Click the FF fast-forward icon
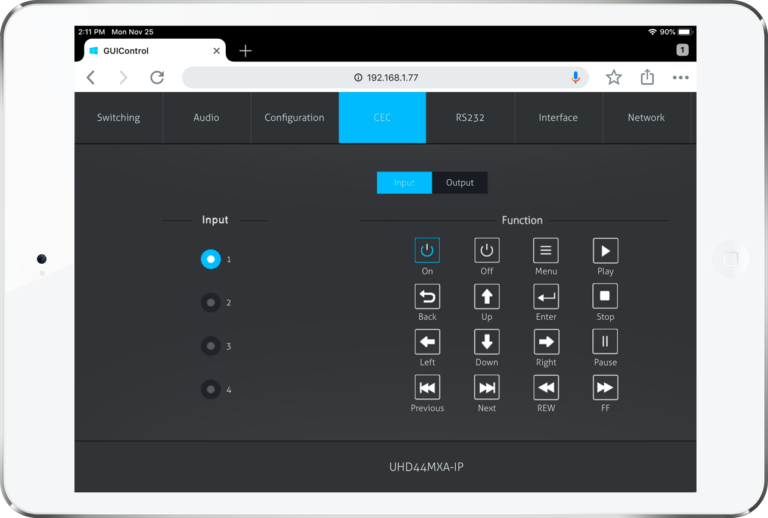This screenshot has height=518, width=768. click(x=605, y=387)
